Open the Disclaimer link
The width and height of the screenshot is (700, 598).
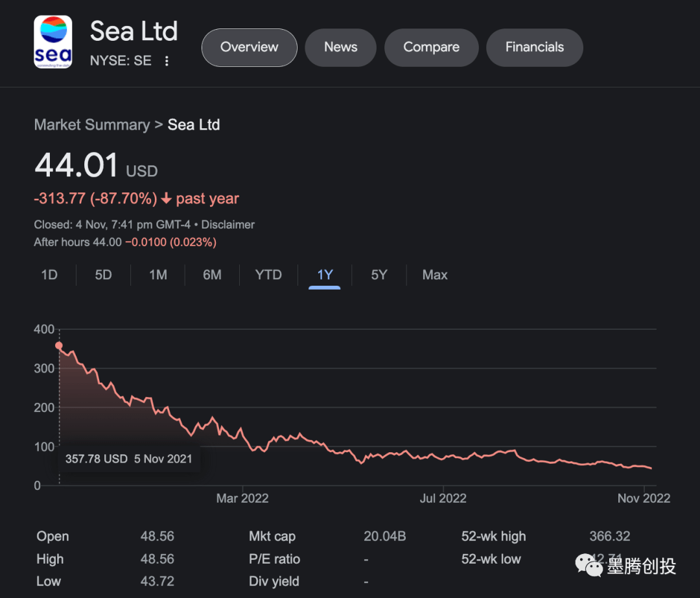(227, 224)
